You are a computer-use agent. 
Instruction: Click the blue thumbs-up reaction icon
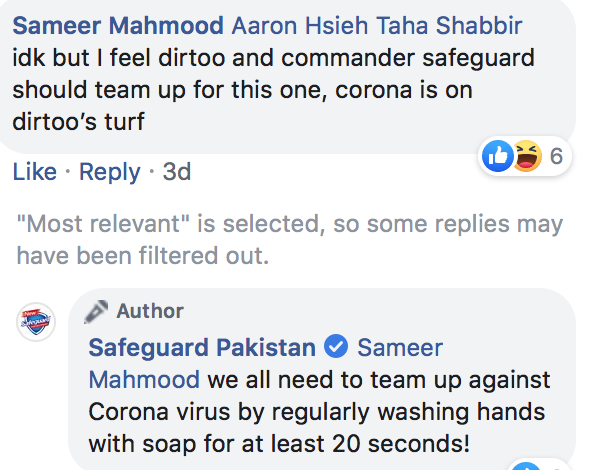click(498, 156)
